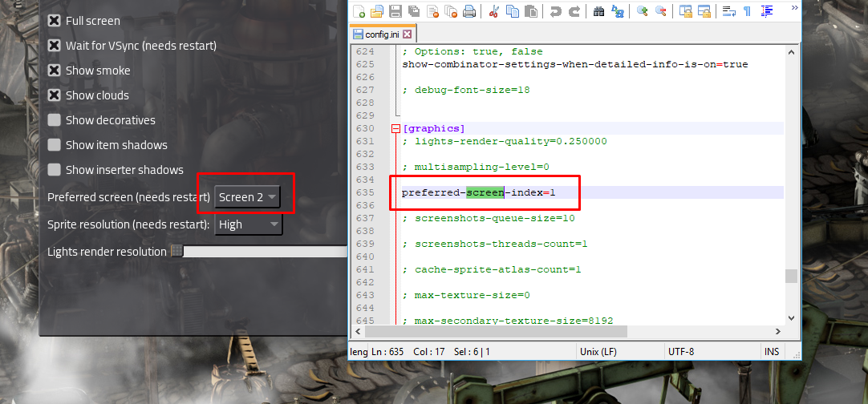Click the horizontal scrollbar left arrow
The height and width of the screenshot is (404, 868).
pyautogui.click(x=356, y=331)
